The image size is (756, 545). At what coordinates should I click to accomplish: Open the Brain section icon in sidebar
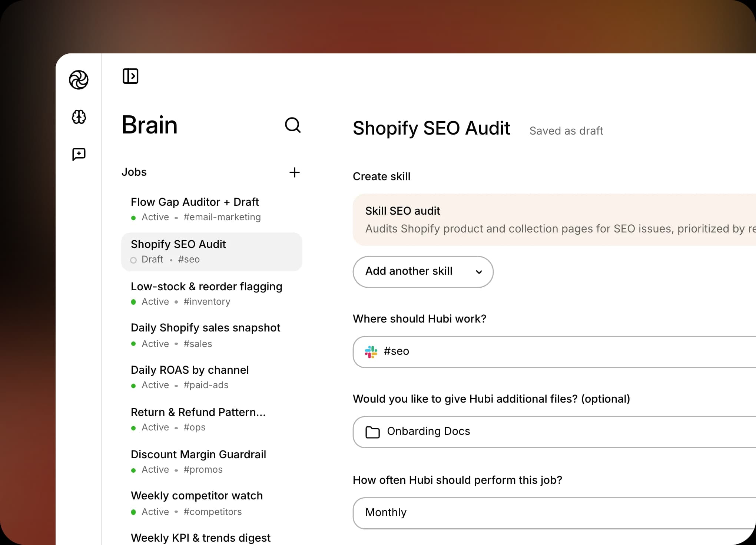pos(79,117)
